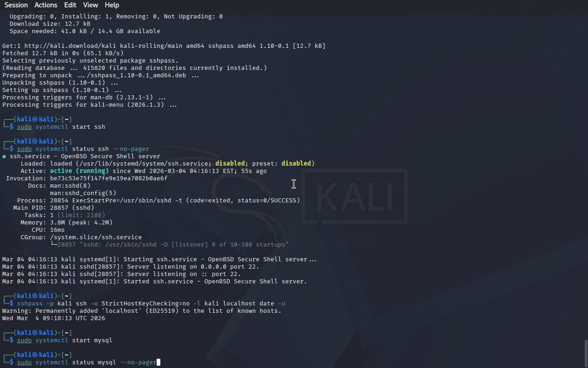The width and height of the screenshot is (588, 368).
Task: Click the /system.slice/ssh.service CGroup path
Action: tap(96, 237)
